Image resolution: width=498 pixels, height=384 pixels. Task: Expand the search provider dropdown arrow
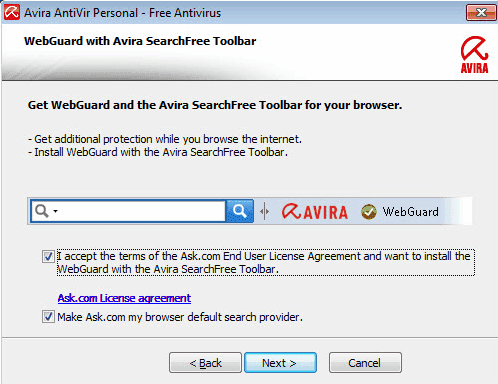click(x=55, y=211)
